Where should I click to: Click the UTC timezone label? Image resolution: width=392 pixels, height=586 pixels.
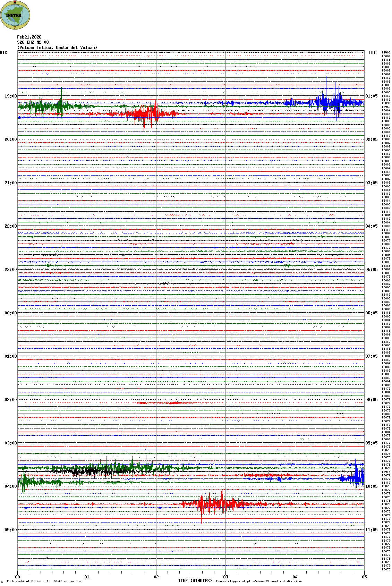[373, 53]
